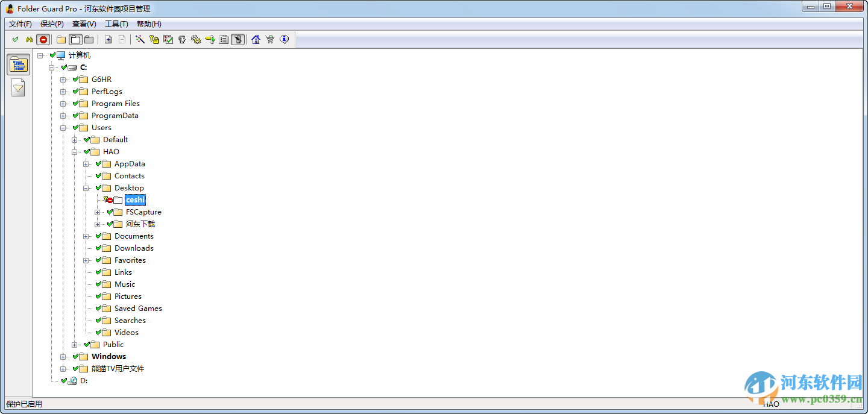Open the 查看(V) menu
The image size is (868, 414).
click(x=84, y=24)
